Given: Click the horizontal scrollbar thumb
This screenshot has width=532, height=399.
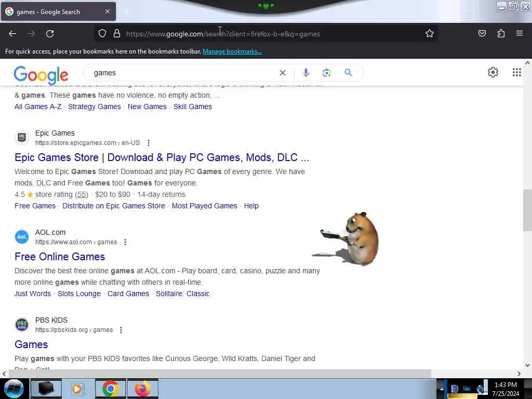Looking at the screenshot, I should pyautogui.click(x=220, y=374).
